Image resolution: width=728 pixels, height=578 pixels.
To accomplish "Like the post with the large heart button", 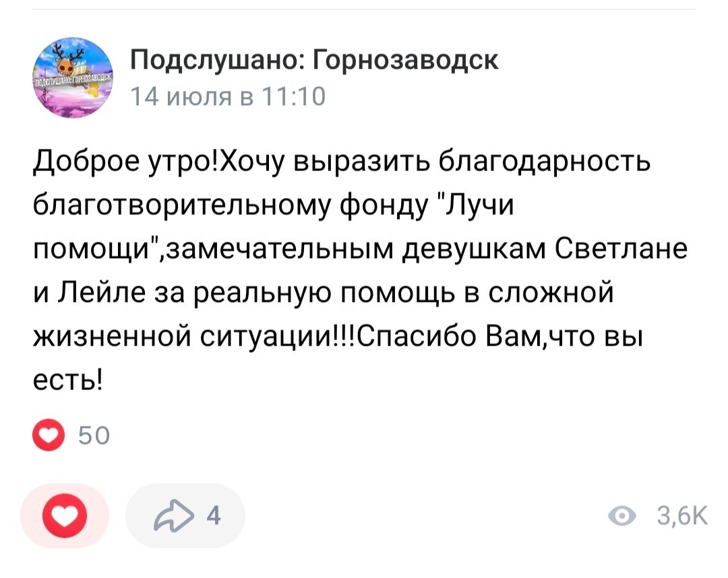I will coord(65,516).
